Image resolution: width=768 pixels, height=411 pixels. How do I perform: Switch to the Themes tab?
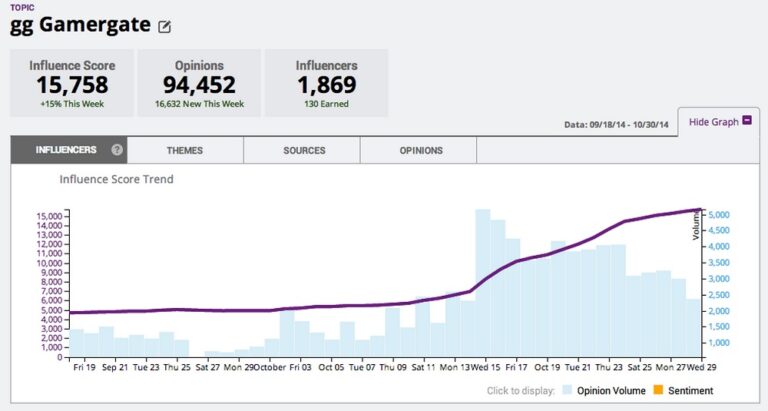coord(185,150)
